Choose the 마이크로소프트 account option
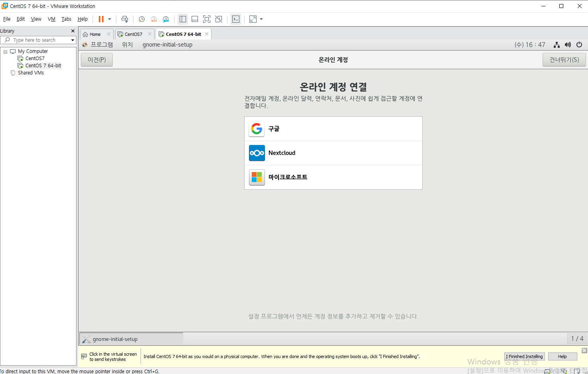This screenshot has width=588, height=374. click(x=333, y=177)
